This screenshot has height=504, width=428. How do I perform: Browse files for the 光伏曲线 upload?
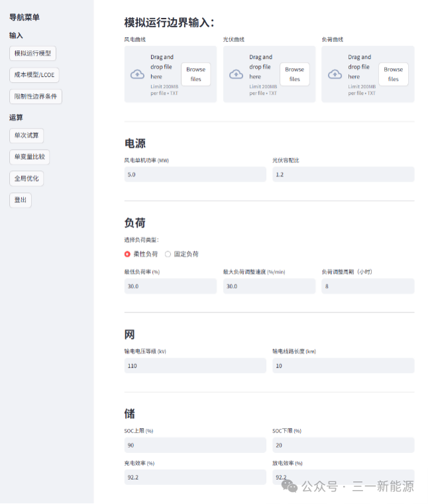[x=295, y=74]
